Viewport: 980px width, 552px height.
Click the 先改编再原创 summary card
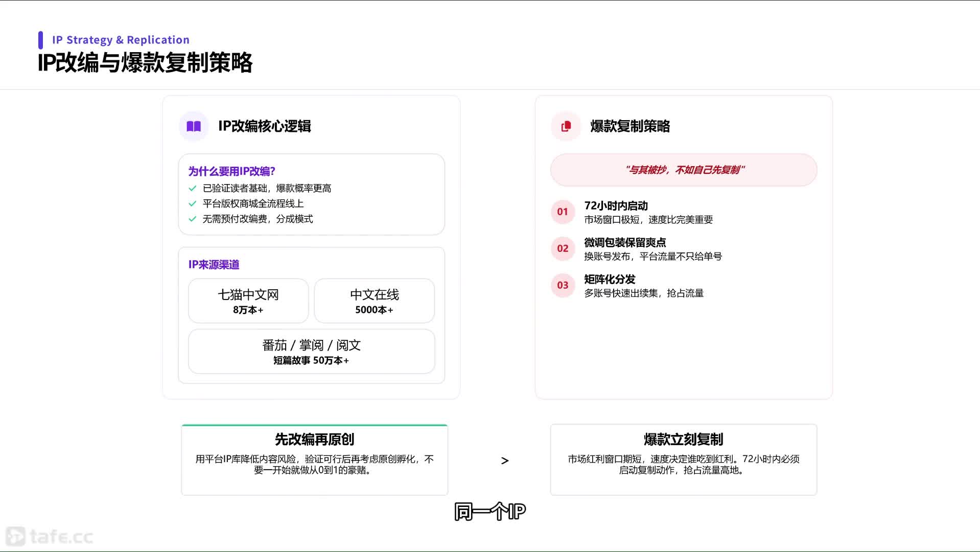(x=314, y=459)
